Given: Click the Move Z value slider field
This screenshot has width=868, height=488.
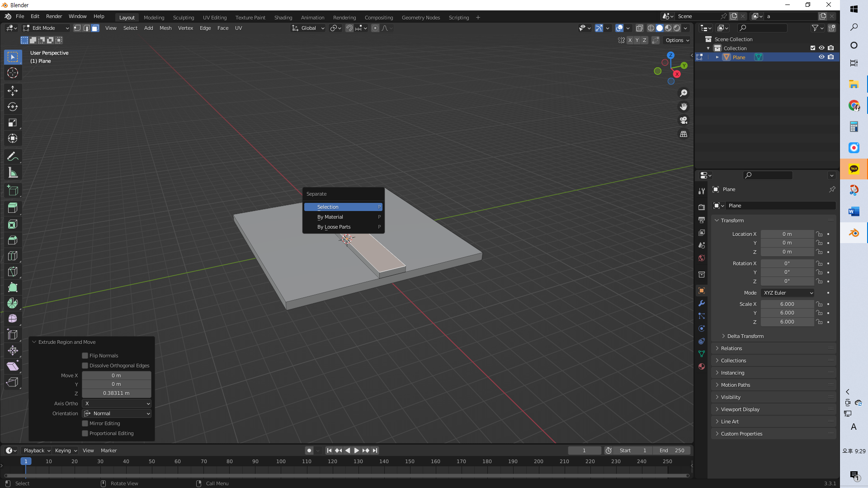Looking at the screenshot, I should click(x=116, y=393).
